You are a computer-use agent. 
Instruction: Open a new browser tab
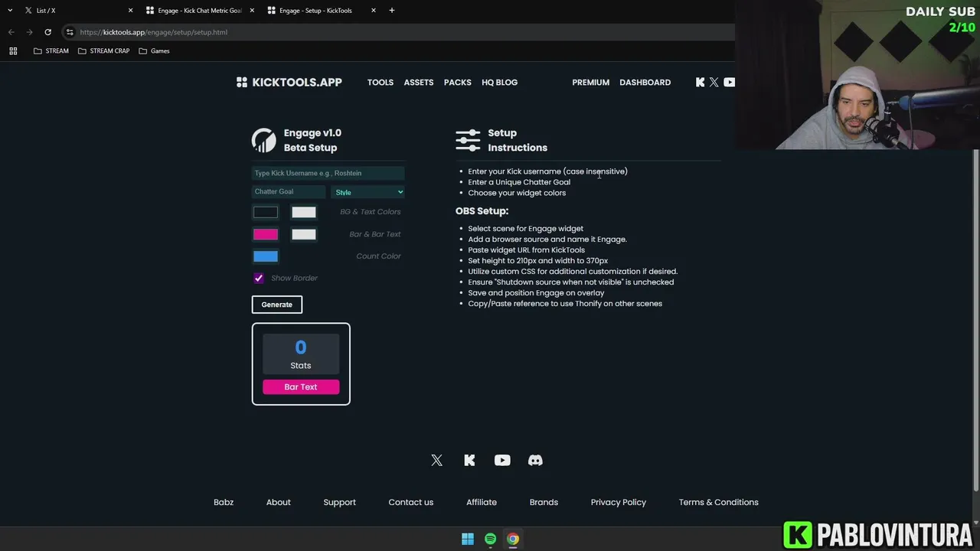tap(392, 10)
